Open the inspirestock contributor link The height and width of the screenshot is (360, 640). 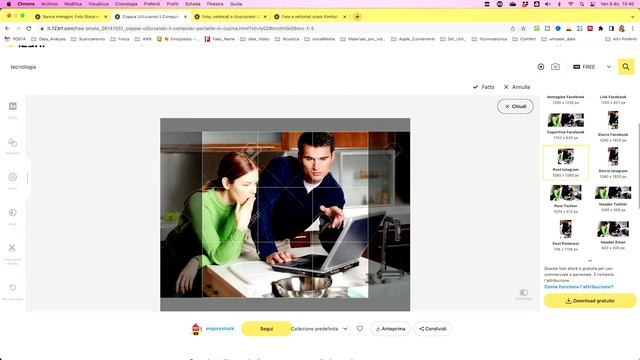click(220, 329)
